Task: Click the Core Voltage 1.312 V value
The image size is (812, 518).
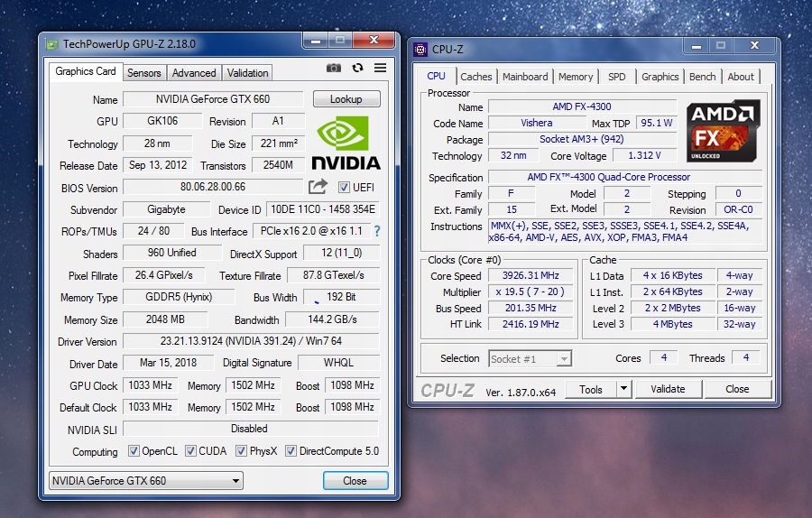Action: (644, 155)
